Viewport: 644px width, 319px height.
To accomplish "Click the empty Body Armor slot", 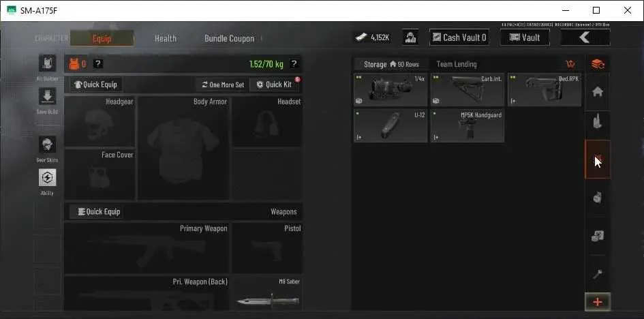I will tap(183, 148).
